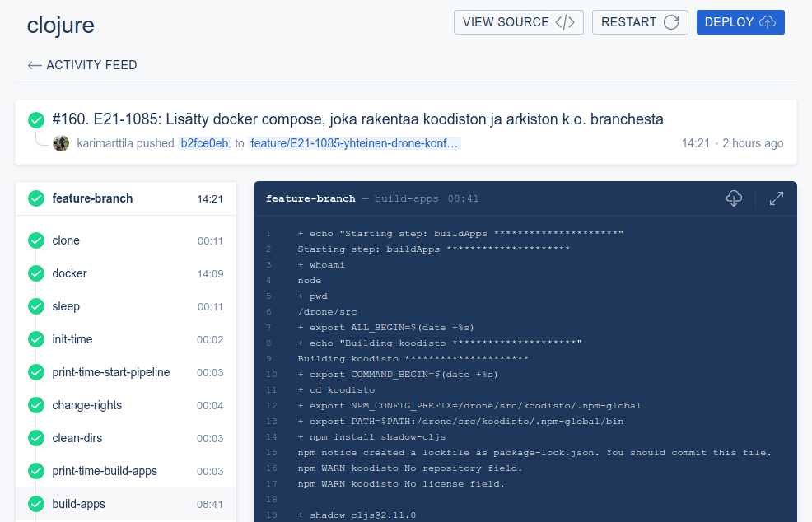
Task: Open commit b2fce0eb
Action: pyautogui.click(x=203, y=143)
